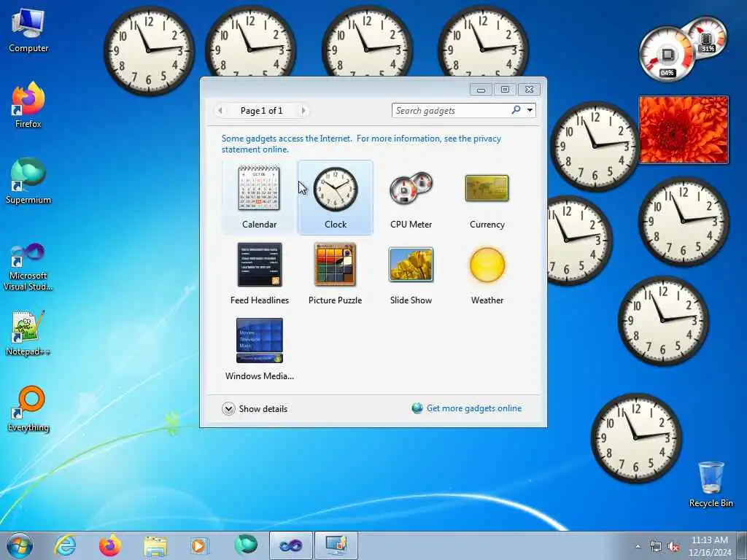Open the search options dropdown arrow
747x560 pixels.
coord(530,111)
